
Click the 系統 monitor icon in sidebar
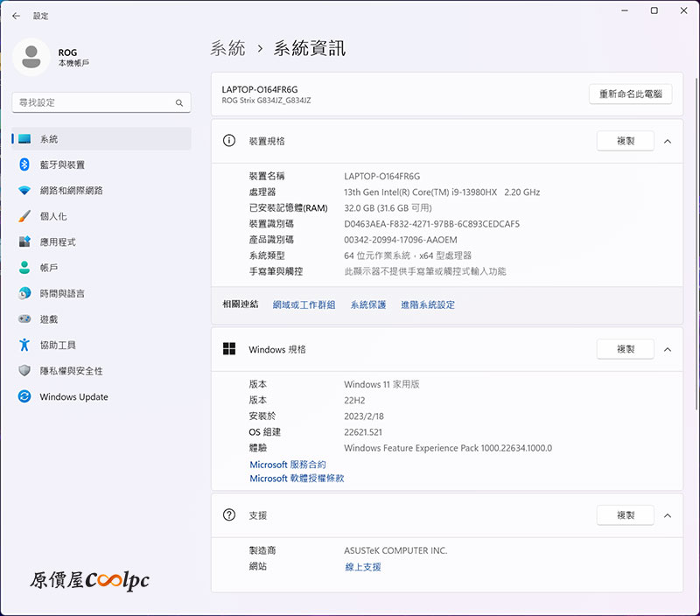[24, 139]
